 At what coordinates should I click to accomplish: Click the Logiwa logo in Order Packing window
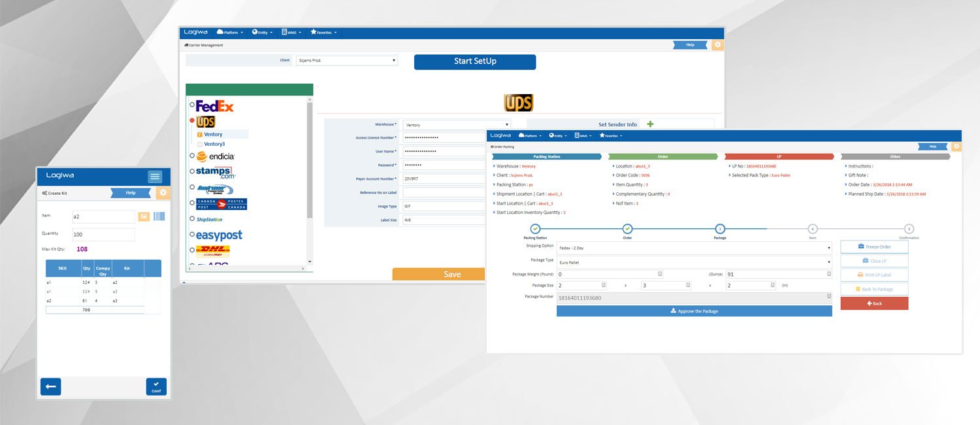[x=501, y=135]
